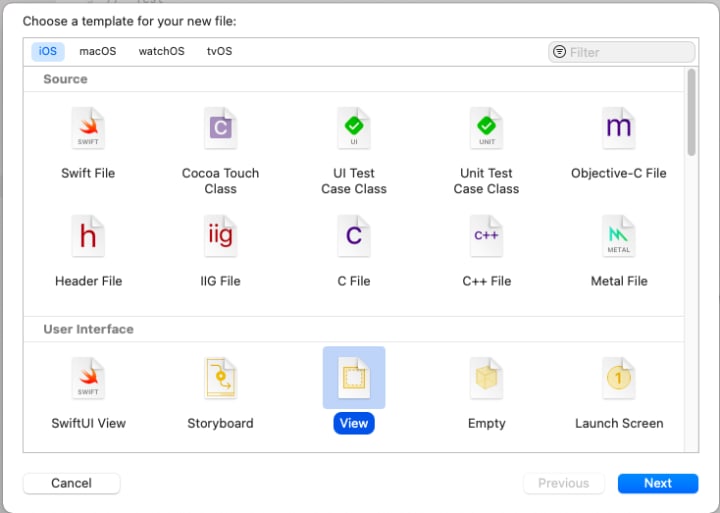Click the "IIG File" label
The image size is (720, 513).
click(x=220, y=281)
